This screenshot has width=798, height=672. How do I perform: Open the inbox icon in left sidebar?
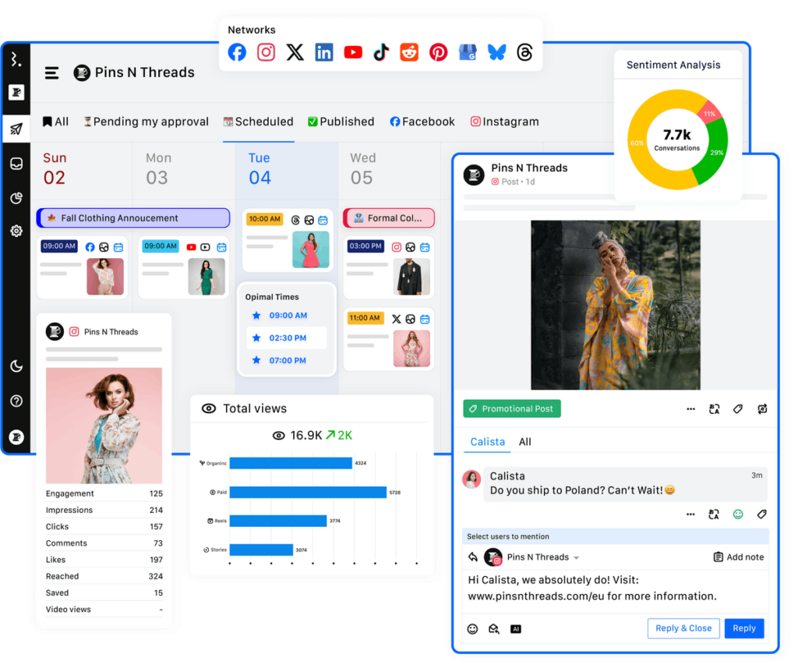coord(16,164)
